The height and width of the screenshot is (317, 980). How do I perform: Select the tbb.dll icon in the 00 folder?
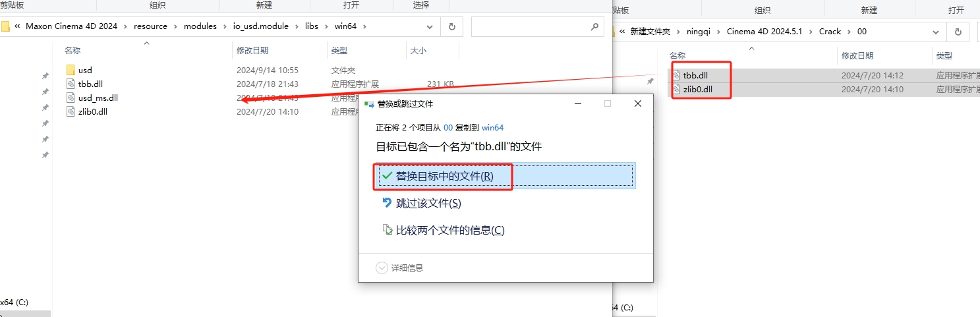tap(676, 75)
